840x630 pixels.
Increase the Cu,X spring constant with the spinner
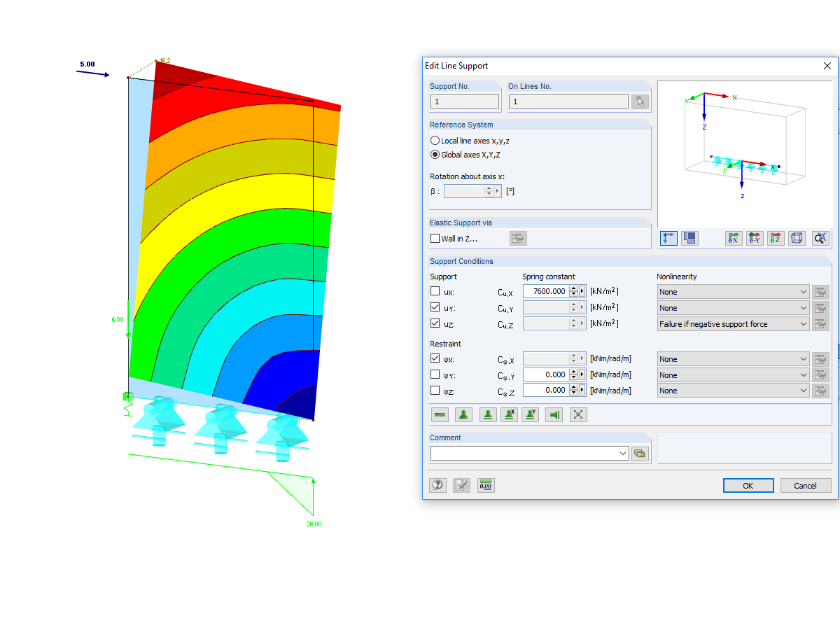click(575, 288)
